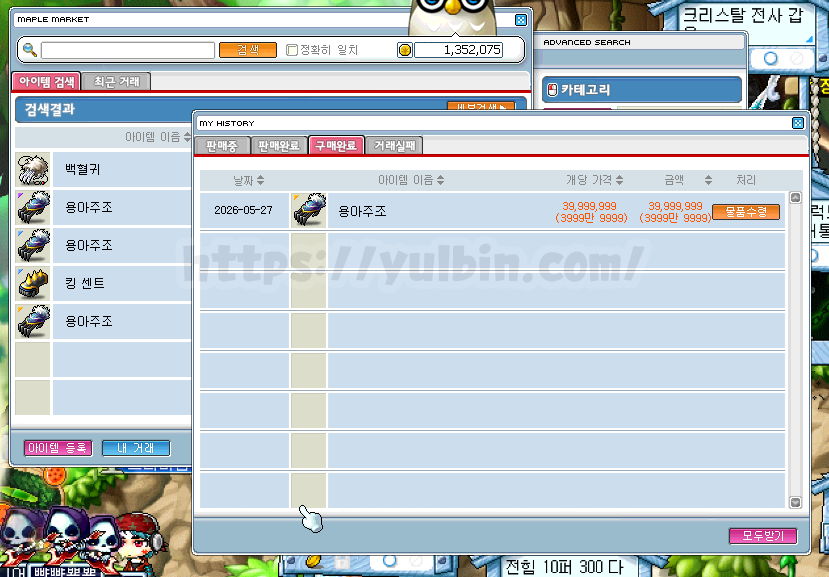
Task: Sort My History by 개당 가격 arrows
Action: click(620, 180)
